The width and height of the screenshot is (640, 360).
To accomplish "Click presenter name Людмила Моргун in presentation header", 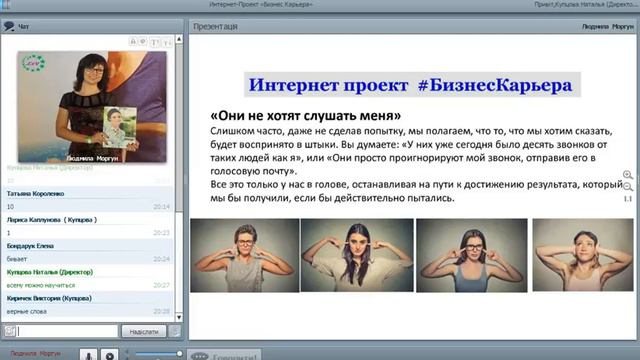I will (x=608, y=27).
